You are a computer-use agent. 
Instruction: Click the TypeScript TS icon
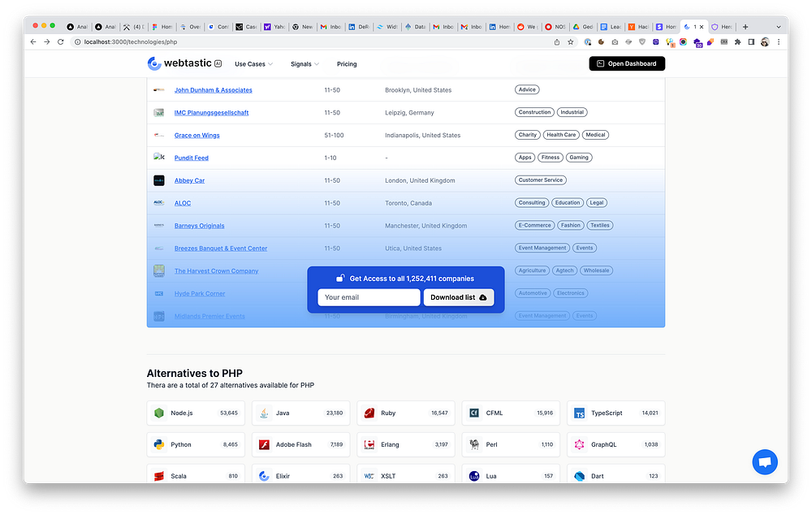[x=580, y=413]
